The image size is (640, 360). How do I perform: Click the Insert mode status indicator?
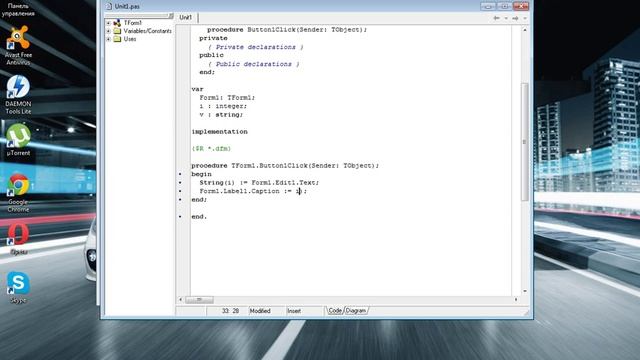coord(294,311)
